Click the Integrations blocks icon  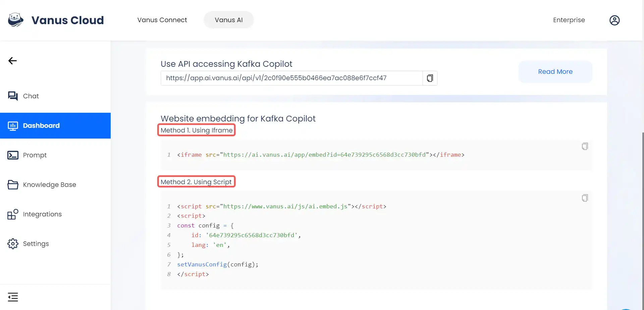pos(13,214)
